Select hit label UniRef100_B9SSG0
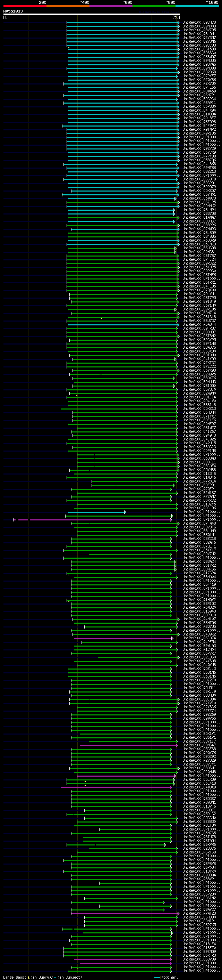Screen dimensions: 222x980 click(199, 53)
